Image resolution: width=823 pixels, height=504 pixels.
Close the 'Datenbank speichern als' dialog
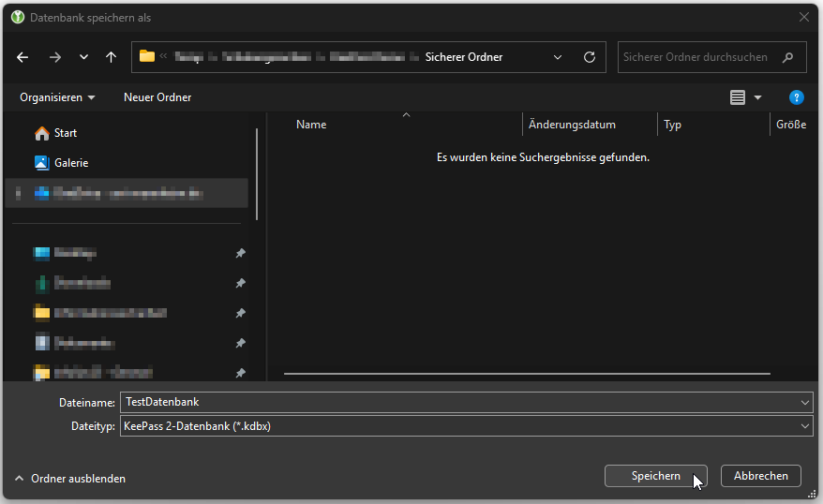tap(803, 17)
